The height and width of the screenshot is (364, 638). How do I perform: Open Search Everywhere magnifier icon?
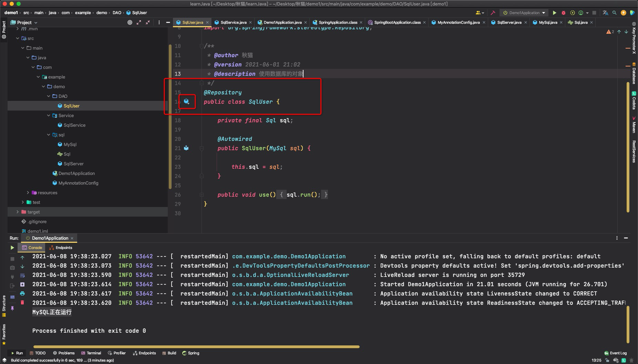[x=614, y=13]
